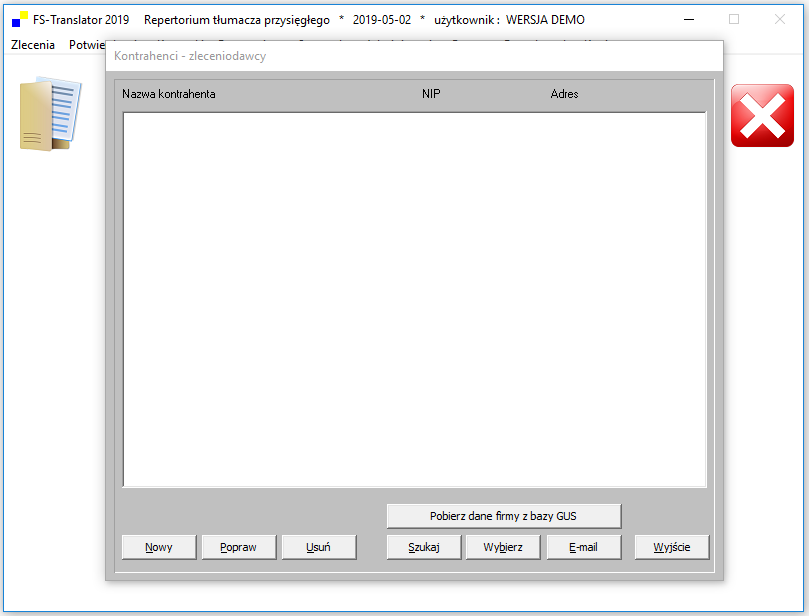The height and width of the screenshot is (616, 809).
Task: Click the NIP column header
Action: coord(431,94)
